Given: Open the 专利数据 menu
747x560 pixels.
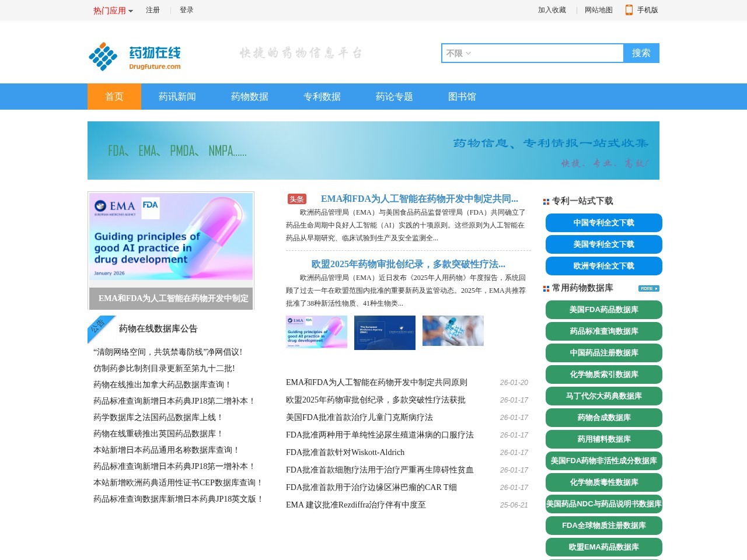Looking at the screenshot, I should (322, 96).
